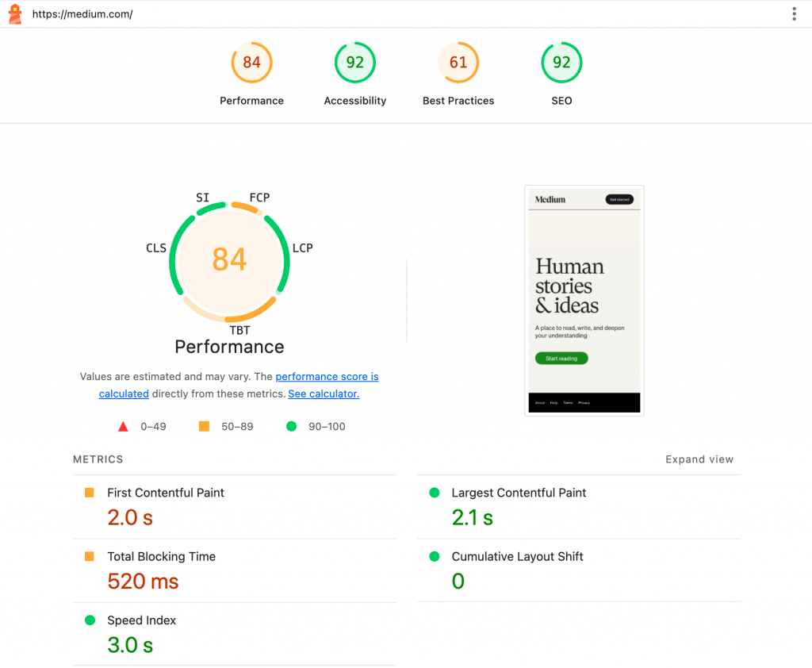Viewport: 812px width, 668px height.
Task: Select the SEO score gauge 92
Action: click(x=561, y=63)
